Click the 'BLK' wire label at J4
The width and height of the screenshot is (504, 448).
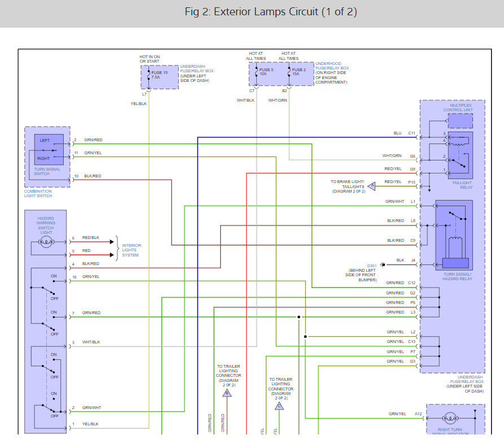(400, 260)
